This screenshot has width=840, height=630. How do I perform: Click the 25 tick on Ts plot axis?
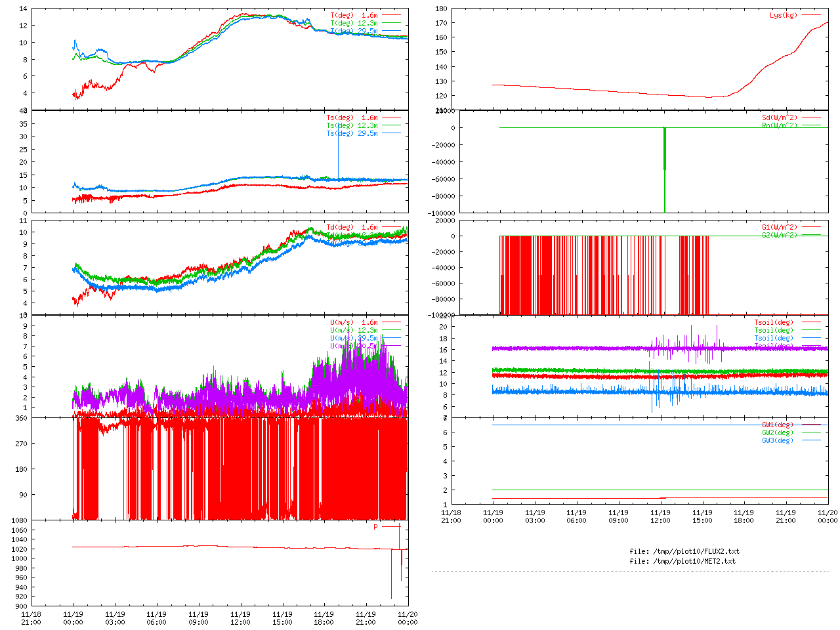pyautogui.click(x=24, y=150)
